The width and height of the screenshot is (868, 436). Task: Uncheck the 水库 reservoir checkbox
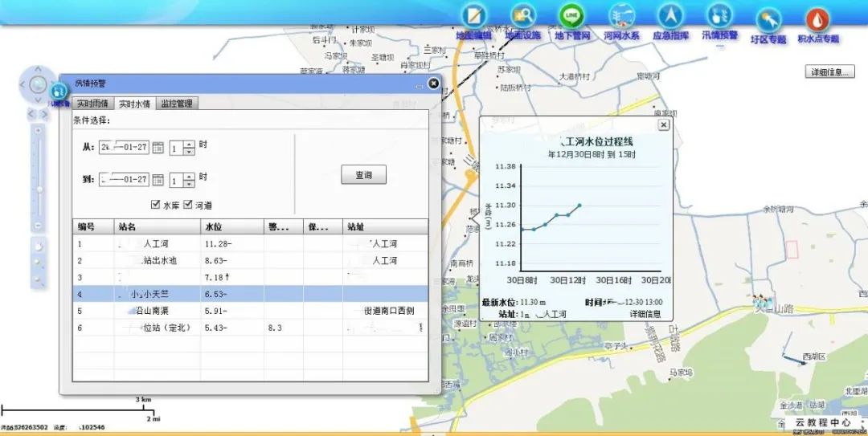tap(156, 205)
